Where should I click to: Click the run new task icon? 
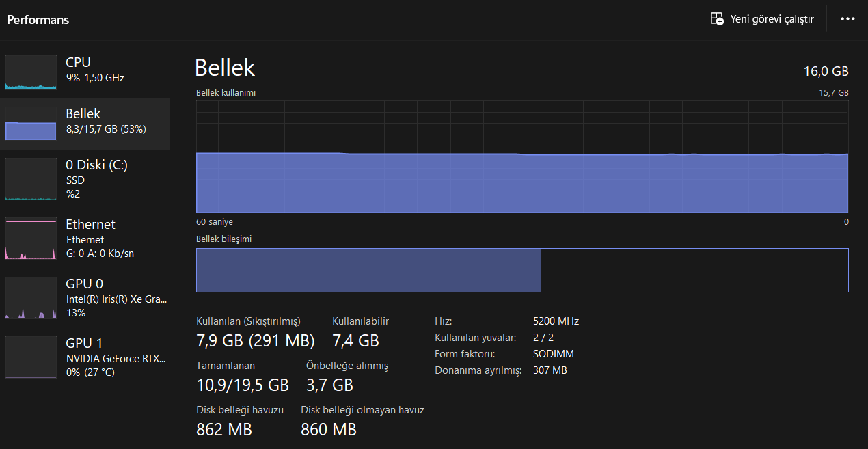tap(717, 19)
